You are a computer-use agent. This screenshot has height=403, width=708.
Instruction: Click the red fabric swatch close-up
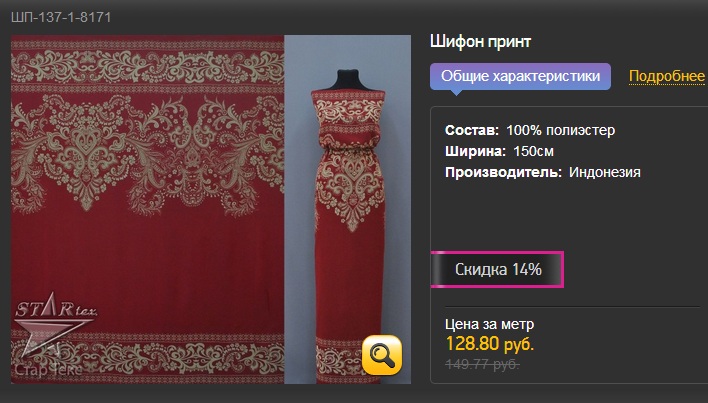pos(148,209)
